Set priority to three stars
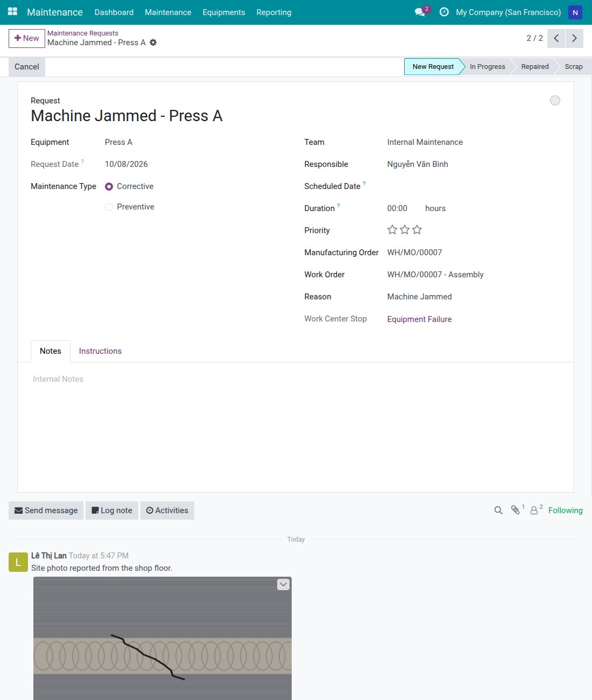The width and height of the screenshot is (592, 700). pyautogui.click(x=417, y=230)
